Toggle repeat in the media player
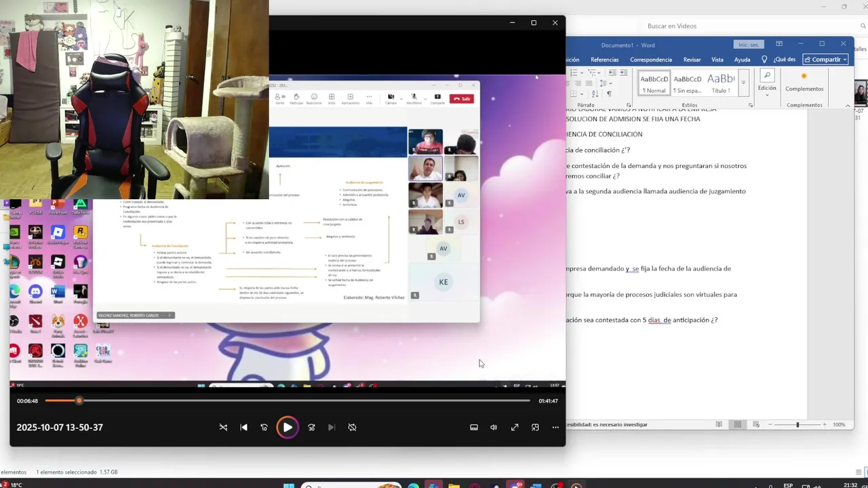 (352, 428)
